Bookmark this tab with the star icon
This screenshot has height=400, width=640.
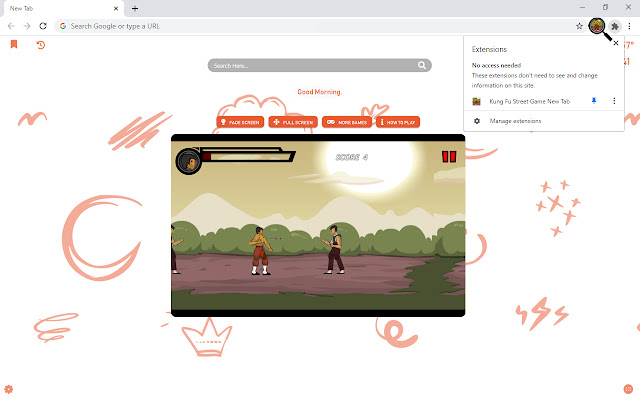pos(579,26)
